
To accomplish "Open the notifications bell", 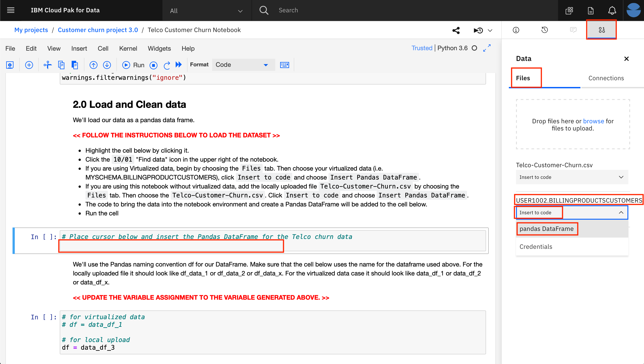I will tap(612, 11).
